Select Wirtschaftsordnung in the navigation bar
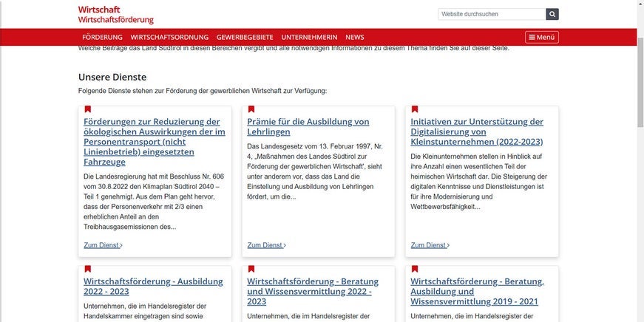 (169, 37)
